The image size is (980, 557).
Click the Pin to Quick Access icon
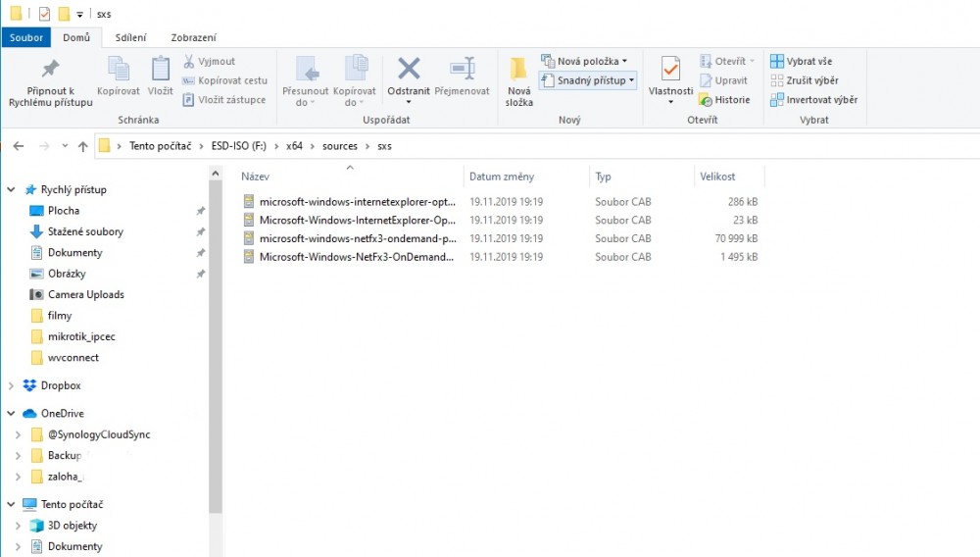point(50,69)
